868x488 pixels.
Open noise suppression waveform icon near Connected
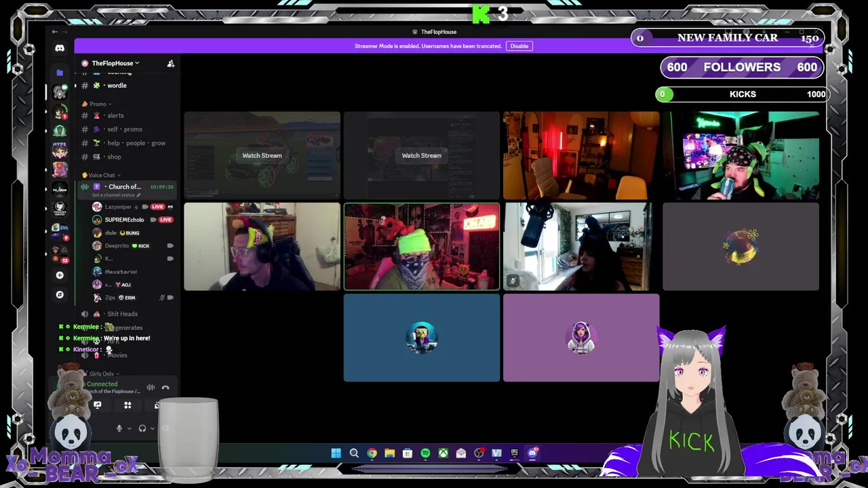[151, 388]
